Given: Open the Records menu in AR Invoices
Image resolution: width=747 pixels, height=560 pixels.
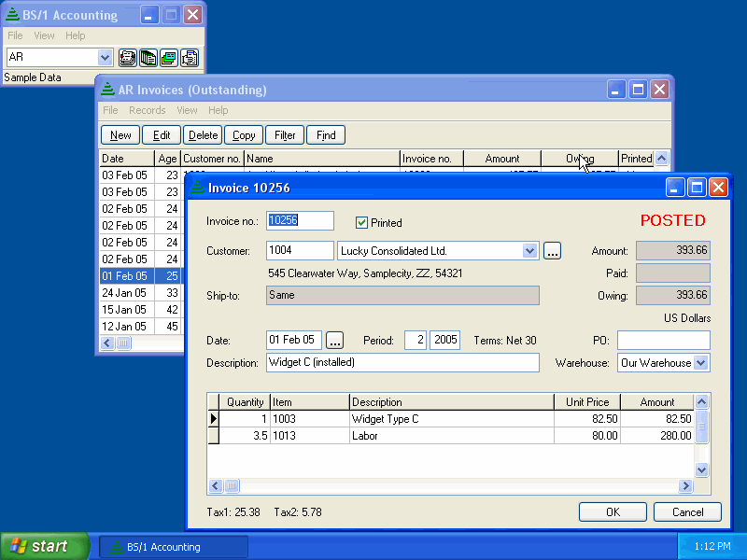Looking at the screenshot, I should pyautogui.click(x=148, y=110).
